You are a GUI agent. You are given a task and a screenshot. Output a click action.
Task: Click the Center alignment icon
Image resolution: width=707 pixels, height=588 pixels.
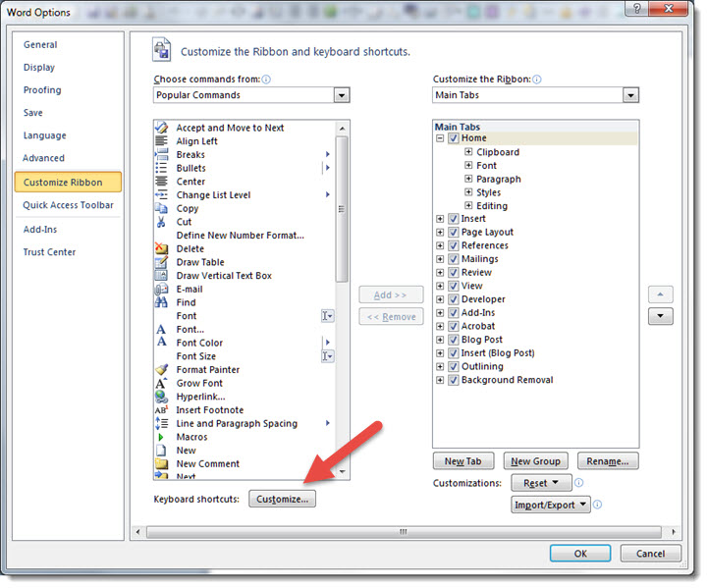point(161,182)
